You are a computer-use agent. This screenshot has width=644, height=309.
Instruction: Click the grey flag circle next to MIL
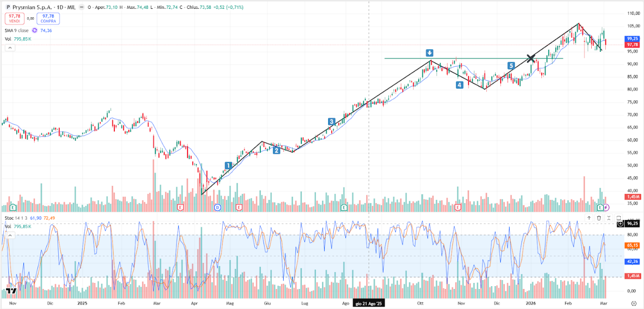coord(82,7)
